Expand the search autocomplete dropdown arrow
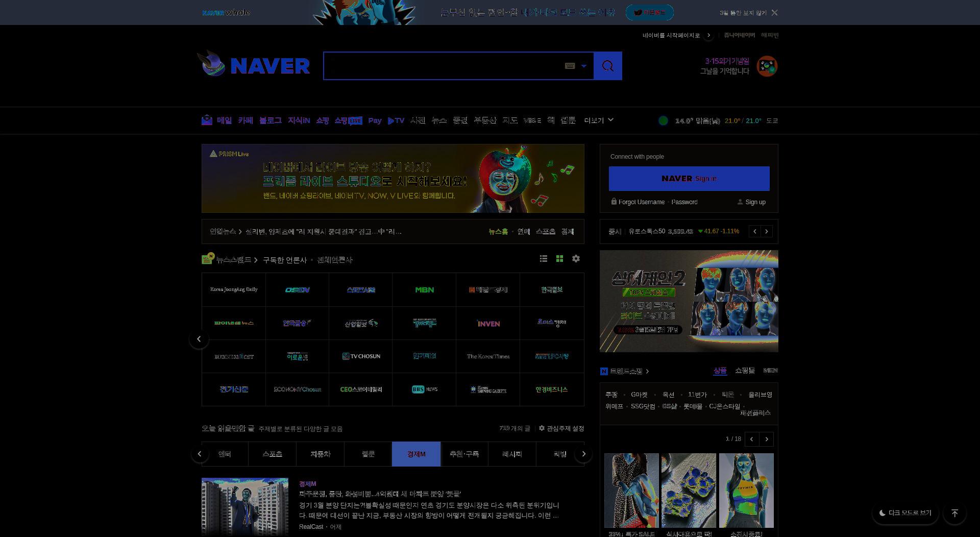980x537 pixels. click(584, 66)
